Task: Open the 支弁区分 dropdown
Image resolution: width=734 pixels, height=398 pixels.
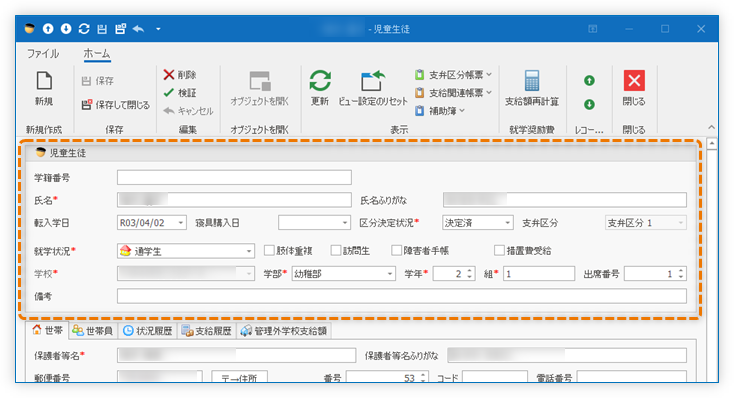Action: point(681,223)
